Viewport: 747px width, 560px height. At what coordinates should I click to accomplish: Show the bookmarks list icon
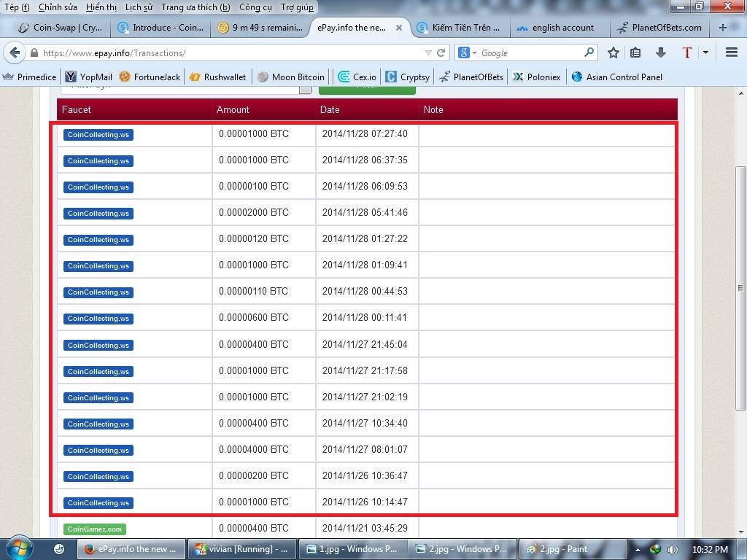635,52
